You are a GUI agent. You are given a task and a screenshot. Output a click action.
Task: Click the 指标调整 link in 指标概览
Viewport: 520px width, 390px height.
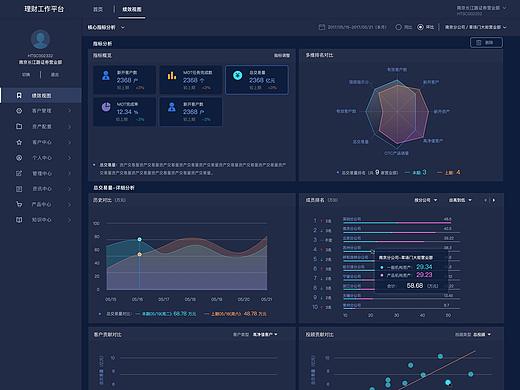(x=282, y=56)
